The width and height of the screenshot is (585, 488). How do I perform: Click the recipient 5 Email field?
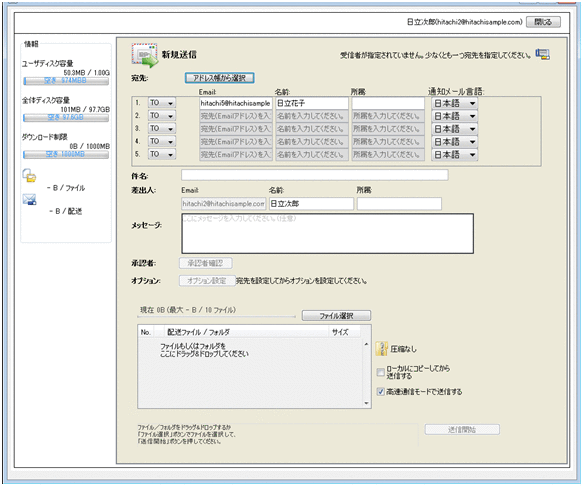click(236, 154)
